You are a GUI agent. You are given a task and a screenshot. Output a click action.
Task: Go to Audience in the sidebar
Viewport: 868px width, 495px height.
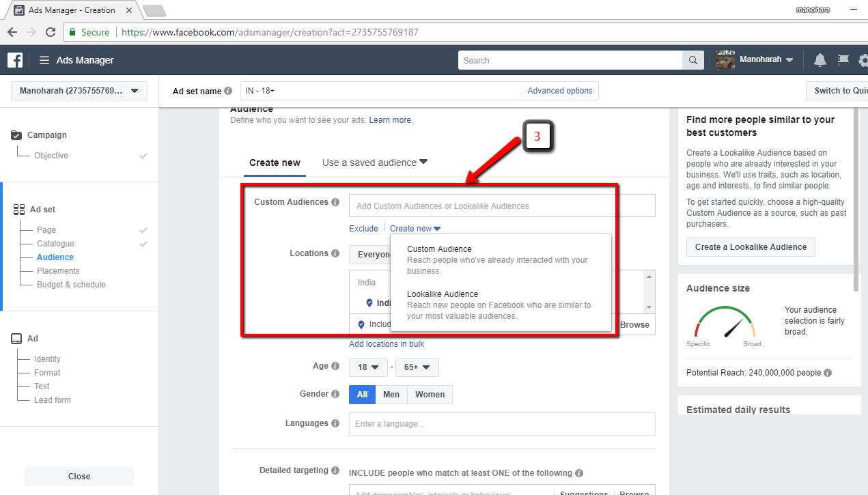coord(55,257)
